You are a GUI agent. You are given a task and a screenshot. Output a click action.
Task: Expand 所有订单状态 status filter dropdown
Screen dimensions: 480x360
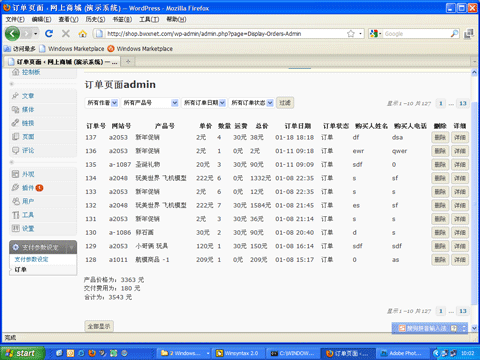click(252, 103)
